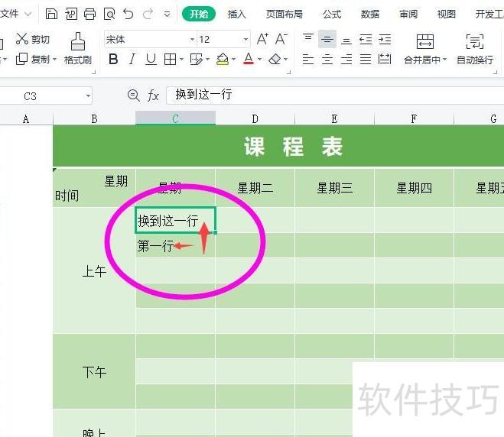Image resolution: width=504 pixels, height=437 pixels.
Task: Expand the fill color dropdown arrow
Action: 234,59
